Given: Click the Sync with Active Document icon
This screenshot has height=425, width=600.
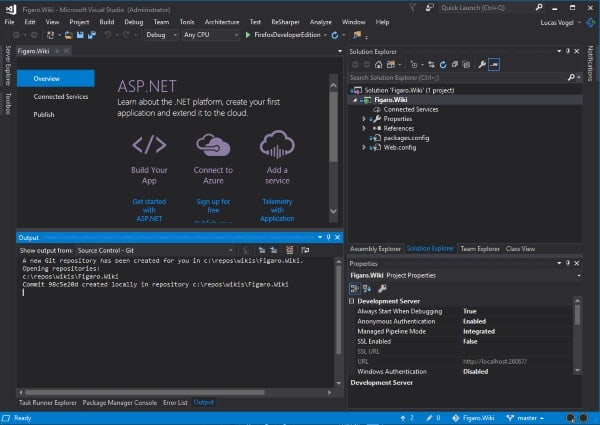Looking at the screenshot, I should 431,64.
